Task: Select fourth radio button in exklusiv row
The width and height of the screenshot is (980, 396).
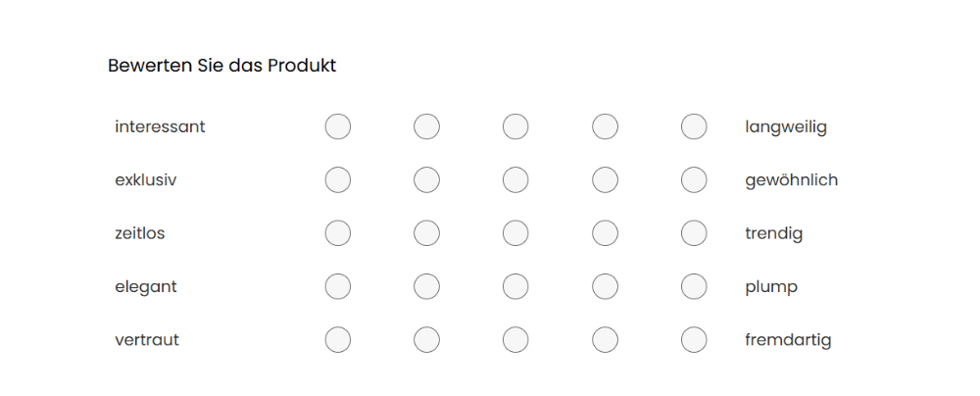Action: coord(605,180)
